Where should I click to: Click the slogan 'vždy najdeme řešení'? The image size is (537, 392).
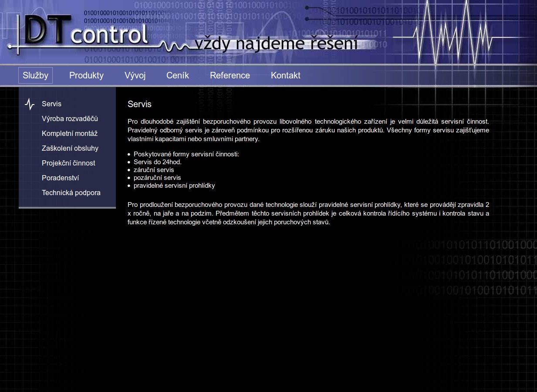coord(276,44)
